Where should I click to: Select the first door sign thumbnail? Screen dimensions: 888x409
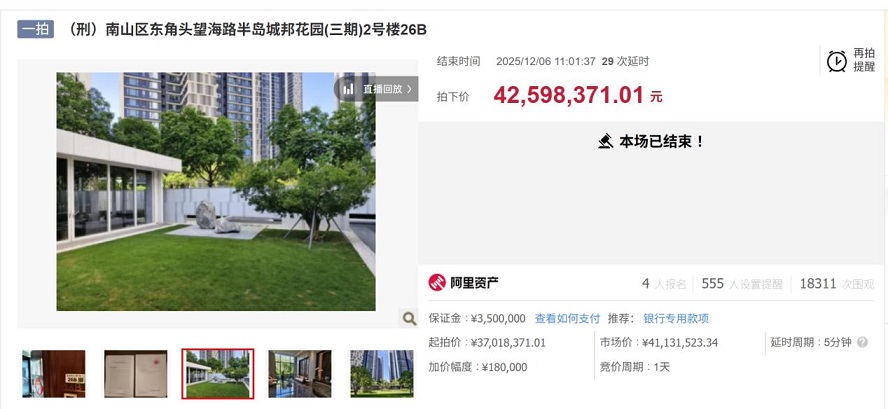point(54,373)
